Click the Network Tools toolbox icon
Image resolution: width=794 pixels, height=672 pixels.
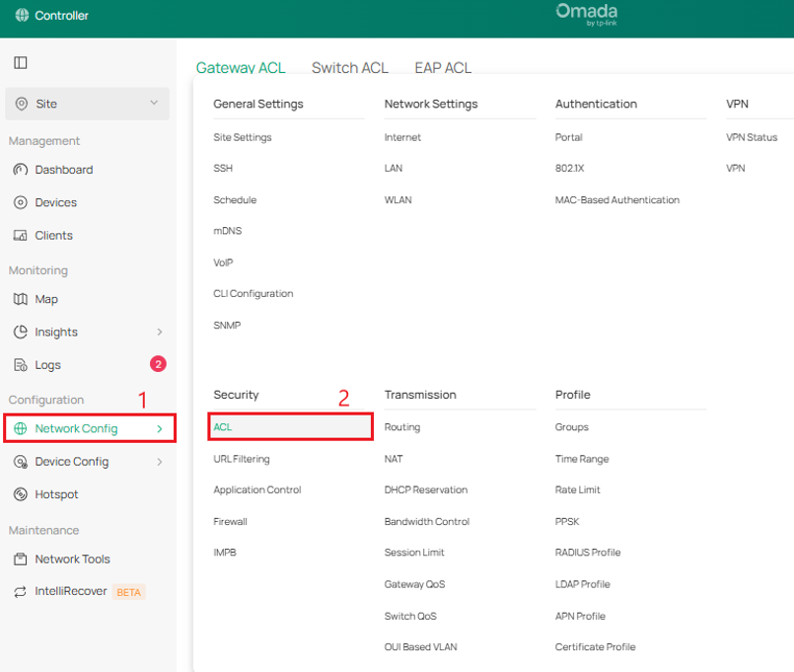pos(21,560)
